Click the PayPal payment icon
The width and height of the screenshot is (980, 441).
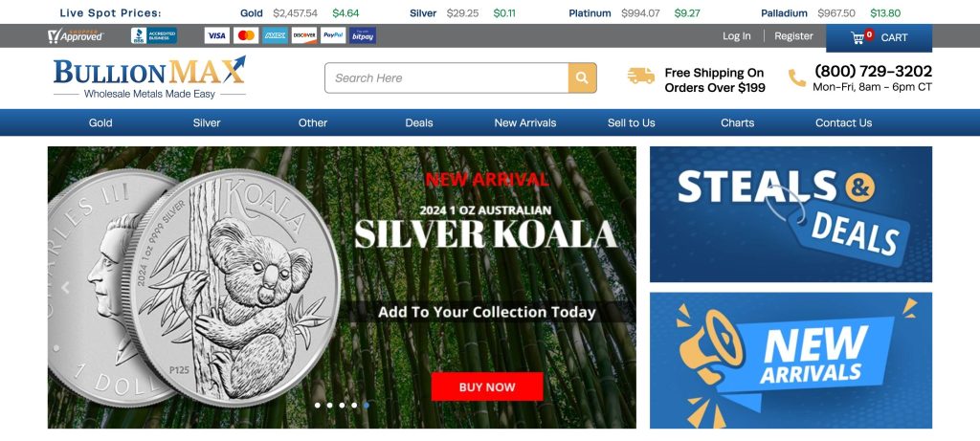[x=333, y=35]
